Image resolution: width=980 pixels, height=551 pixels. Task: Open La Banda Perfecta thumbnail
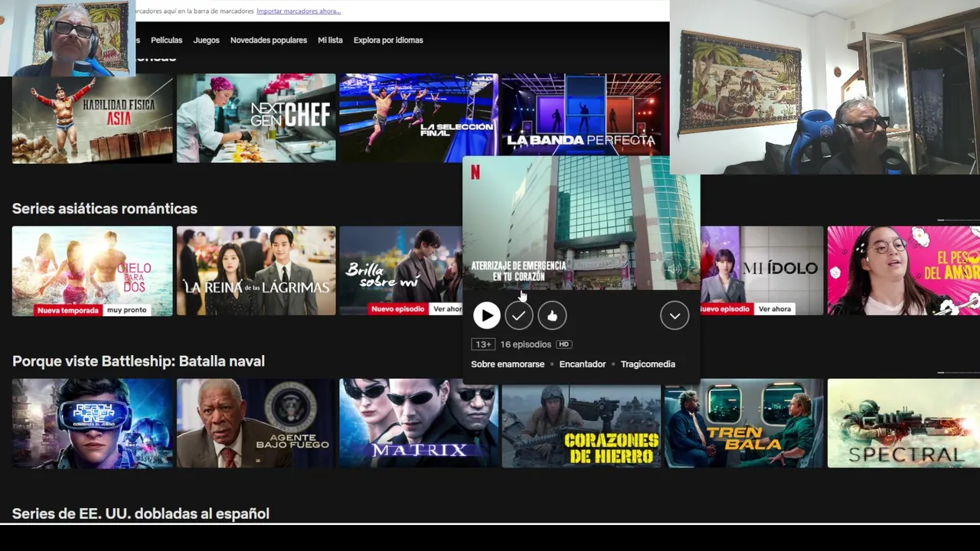coord(581,115)
